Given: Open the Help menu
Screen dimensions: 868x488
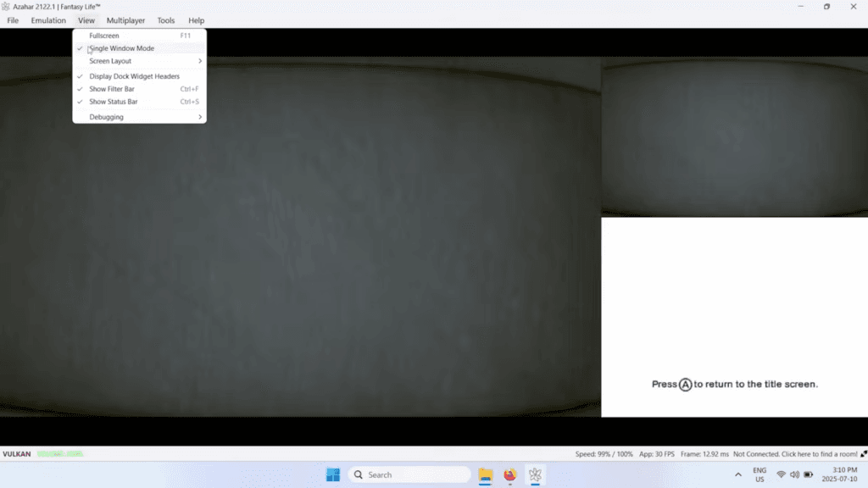Looking at the screenshot, I should coord(196,20).
